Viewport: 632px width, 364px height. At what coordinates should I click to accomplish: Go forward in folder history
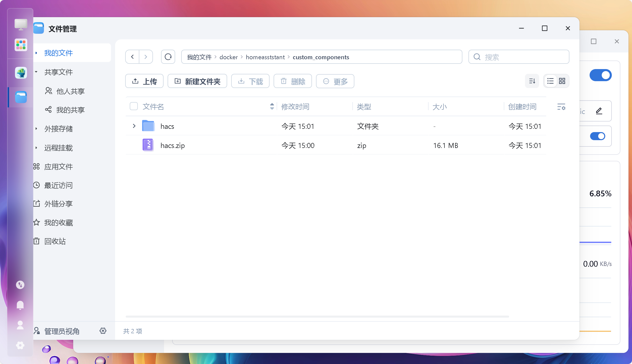[146, 57]
